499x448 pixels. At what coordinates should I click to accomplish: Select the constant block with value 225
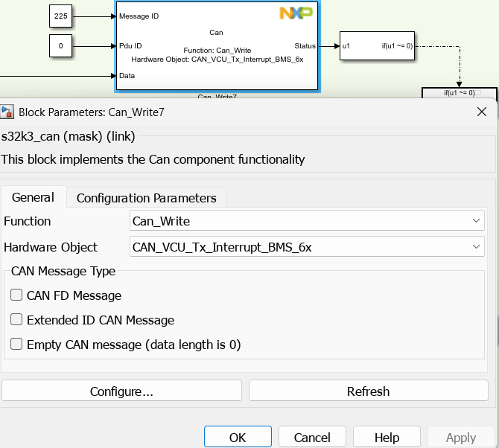point(60,15)
